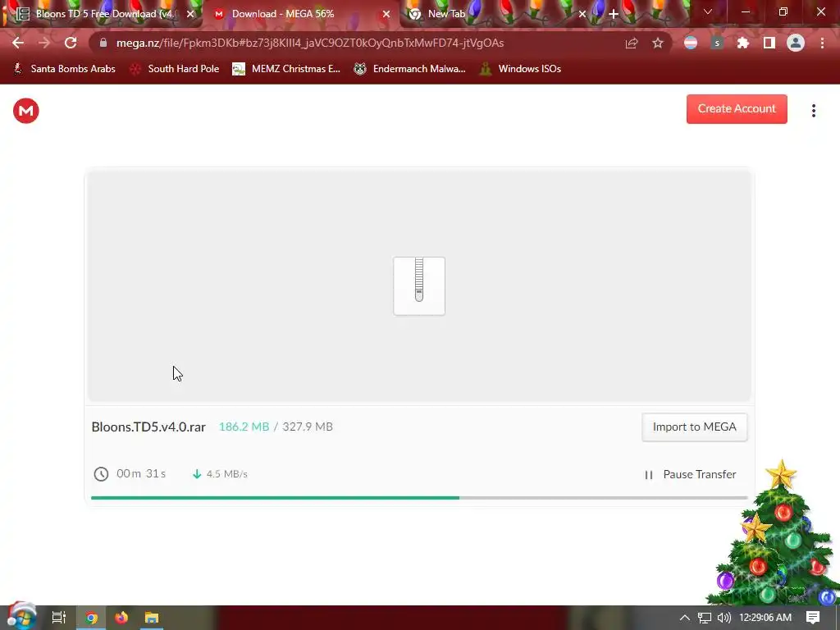The width and height of the screenshot is (840, 630).
Task: Open the volume speaker icon
Action: [x=724, y=618]
